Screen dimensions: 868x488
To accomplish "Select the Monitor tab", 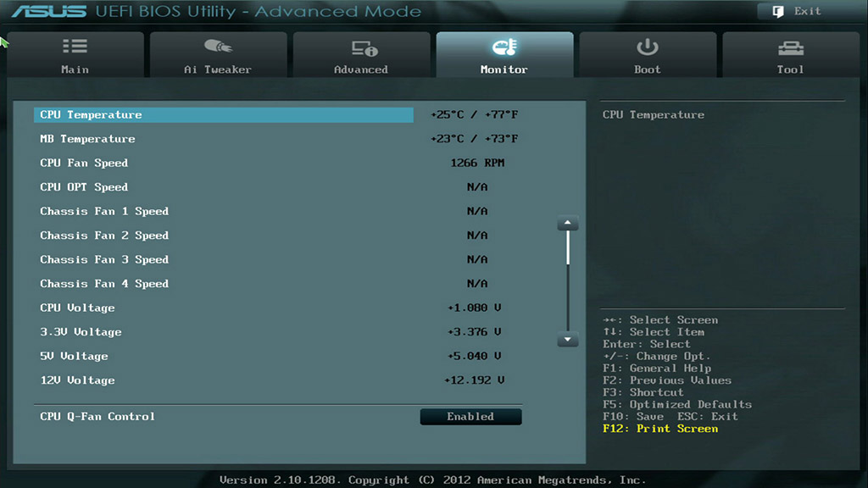I will tap(504, 54).
